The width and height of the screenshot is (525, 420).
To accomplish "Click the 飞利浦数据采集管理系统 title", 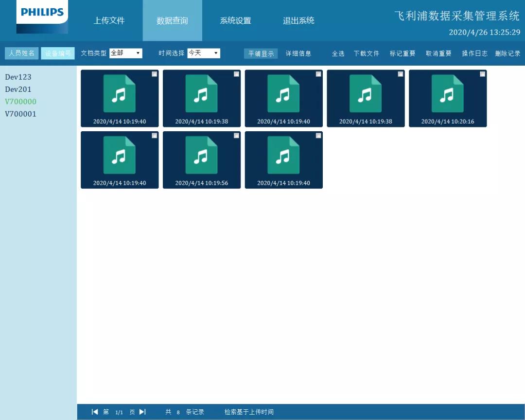I will click(456, 16).
